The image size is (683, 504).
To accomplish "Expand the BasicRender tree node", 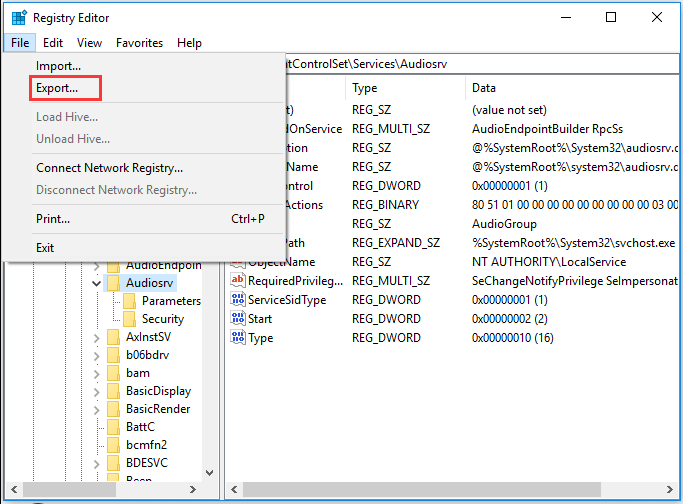I will [x=97, y=409].
